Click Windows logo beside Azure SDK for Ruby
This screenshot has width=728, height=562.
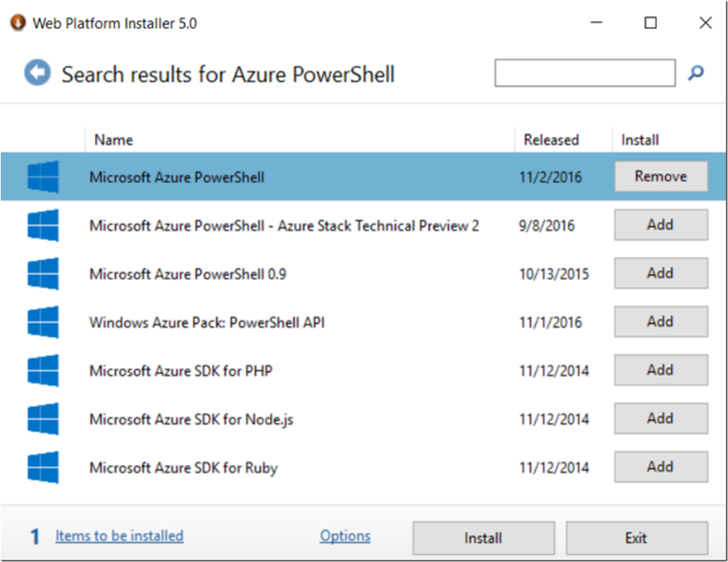click(x=43, y=467)
